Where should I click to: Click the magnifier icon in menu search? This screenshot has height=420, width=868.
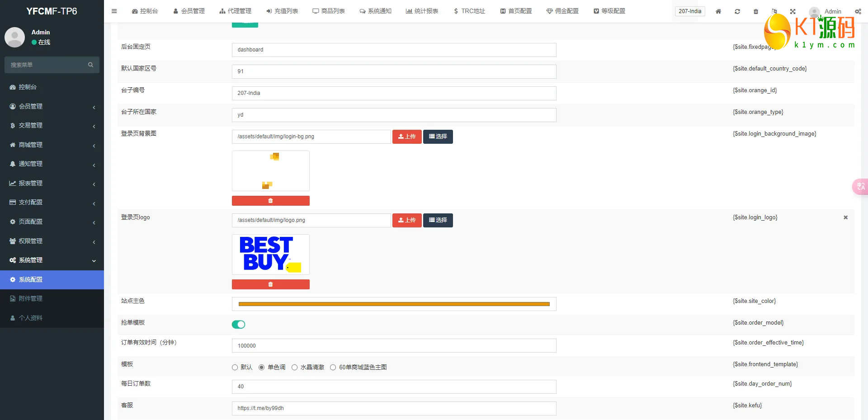tap(90, 65)
